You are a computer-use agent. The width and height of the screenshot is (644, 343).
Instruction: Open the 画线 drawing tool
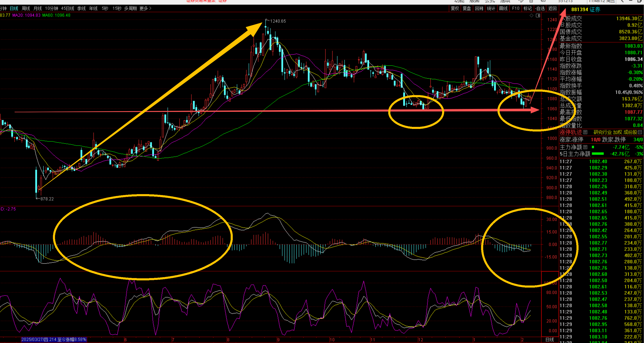(503, 9)
